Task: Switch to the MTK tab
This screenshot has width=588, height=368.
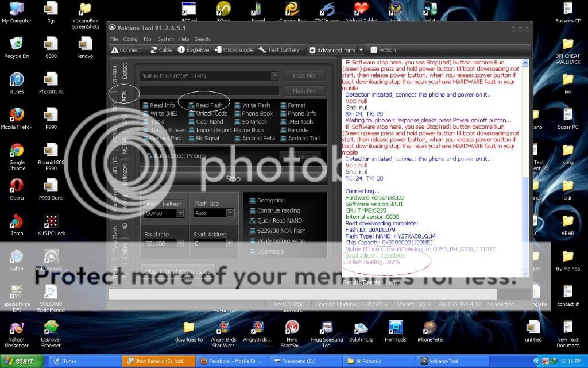Action: (123, 97)
